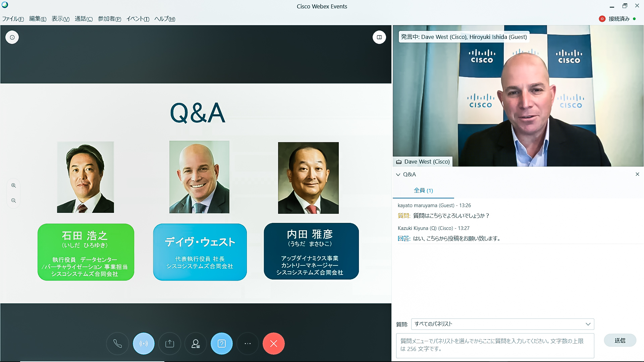Open the more options ellipsis button
This screenshot has width=644, height=362.
(x=248, y=344)
